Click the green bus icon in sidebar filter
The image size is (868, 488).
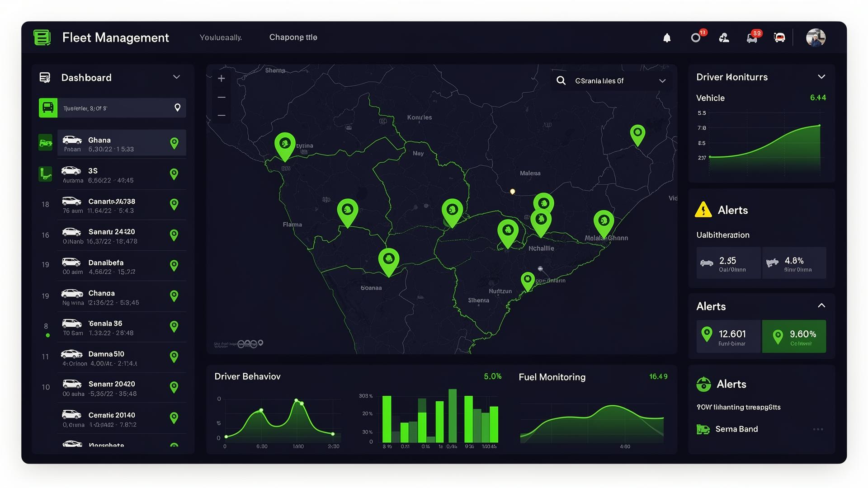48,108
